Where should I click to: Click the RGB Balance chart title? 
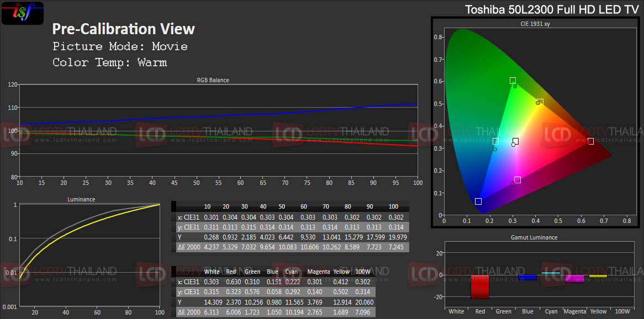pyautogui.click(x=213, y=80)
